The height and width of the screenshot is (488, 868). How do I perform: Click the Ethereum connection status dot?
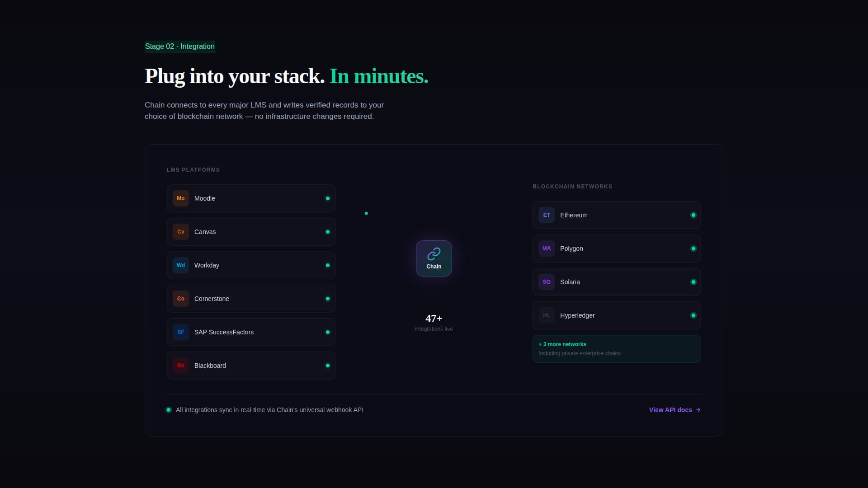(x=693, y=215)
